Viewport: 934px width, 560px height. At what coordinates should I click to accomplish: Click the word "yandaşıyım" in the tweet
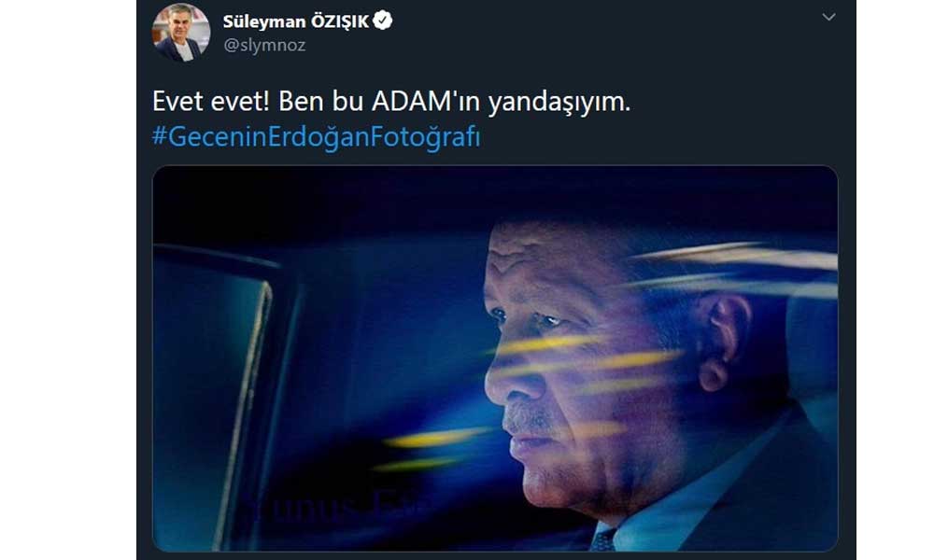pyautogui.click(x=557, y=103)
